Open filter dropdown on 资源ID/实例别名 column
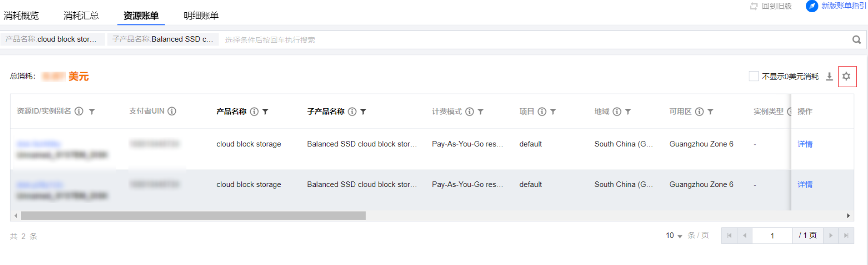Image resolution: width=868 pixels, height=265 pixels. click(x=92, y=112)
